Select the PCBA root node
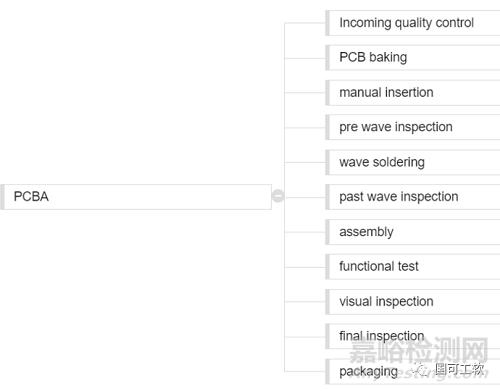The image size is (500, 391). click(136, 197)
